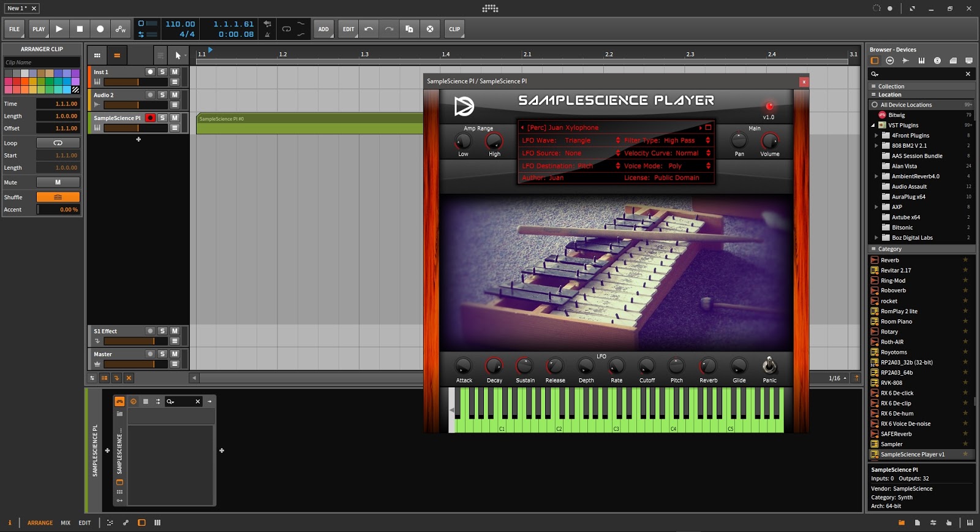Start playback with the transport play triangle

pos(59,29)
